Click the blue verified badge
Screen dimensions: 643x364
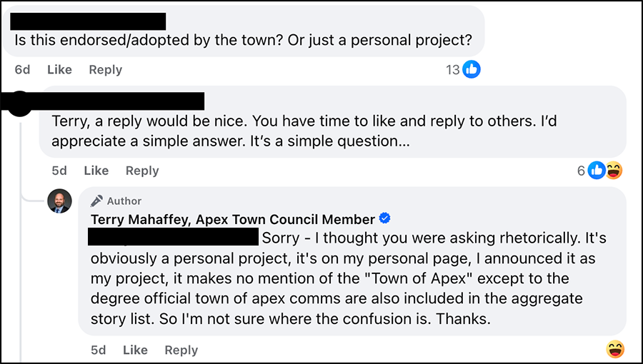pyautogui.click(x=385, y=218)
